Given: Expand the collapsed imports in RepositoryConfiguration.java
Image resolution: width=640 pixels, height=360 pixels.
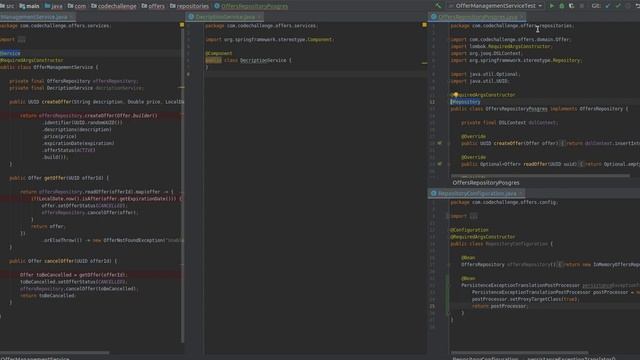Looking at the screenshot, I should click(x=473, y=216).
